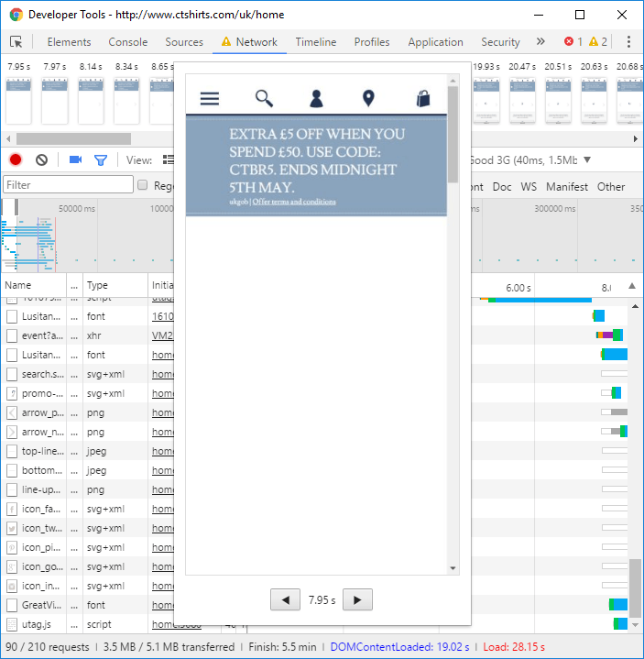This screenshot has height=659, width=644.
Task: Open the hamburger menu in the page preview
Action: click(210, 99)
